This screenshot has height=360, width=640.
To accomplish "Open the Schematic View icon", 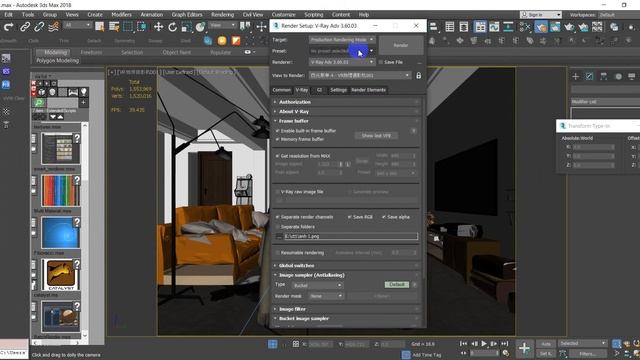I will click(x=508, y=27).
